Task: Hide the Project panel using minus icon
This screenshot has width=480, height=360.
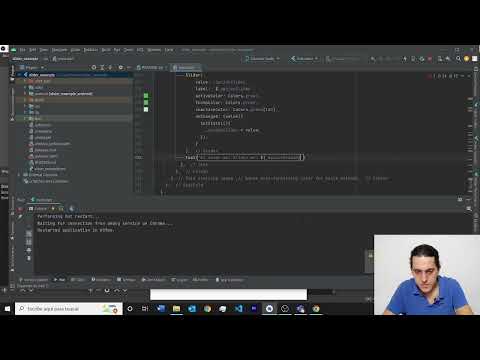Action: [129, 68]
